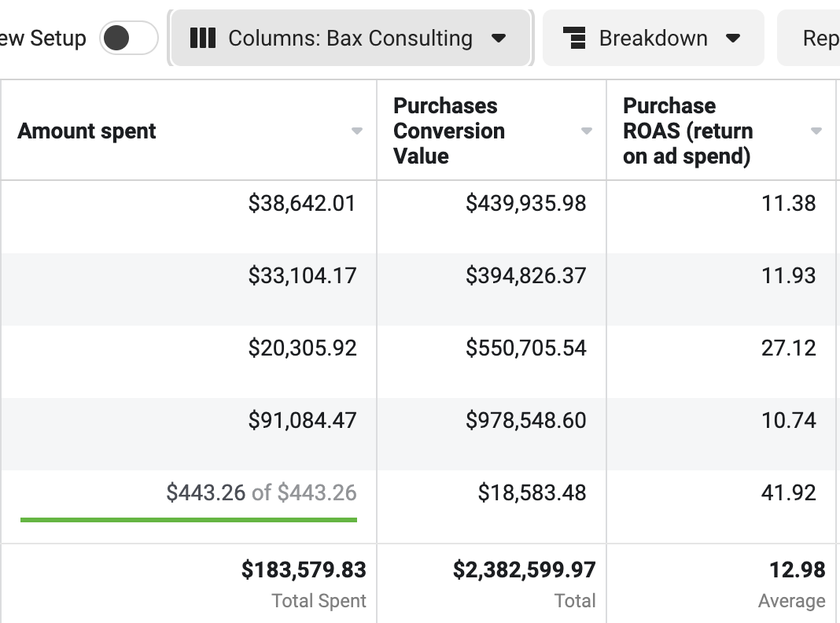The width and height of the screenshot is (840, 623).
Task: Click the Purchase ROAS column header text
Action: click(687, 131)
